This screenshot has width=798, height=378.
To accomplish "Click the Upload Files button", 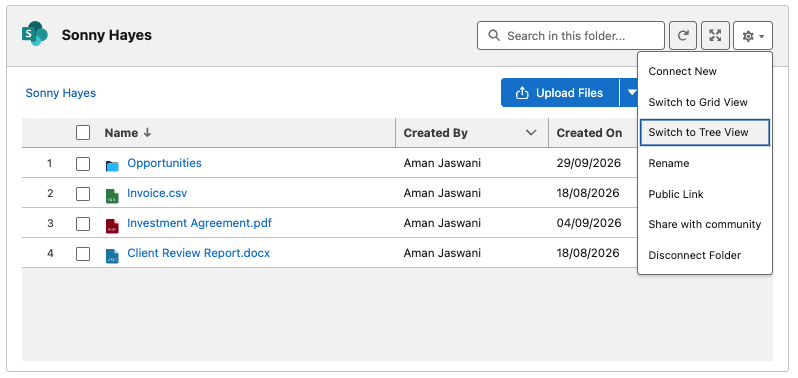I will click(560, 93).
